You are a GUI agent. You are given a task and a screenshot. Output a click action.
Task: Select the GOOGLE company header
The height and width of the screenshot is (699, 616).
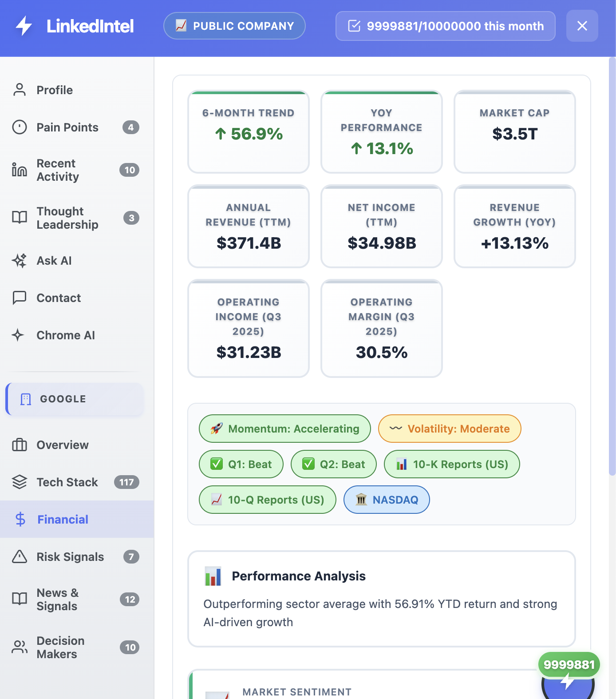coord(75,399)
